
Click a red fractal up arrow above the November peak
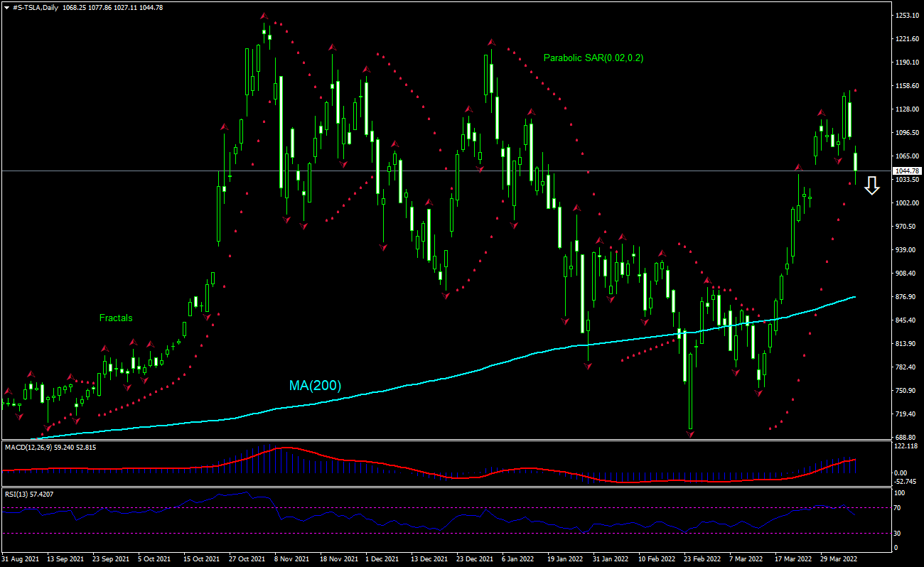[264, 16]
